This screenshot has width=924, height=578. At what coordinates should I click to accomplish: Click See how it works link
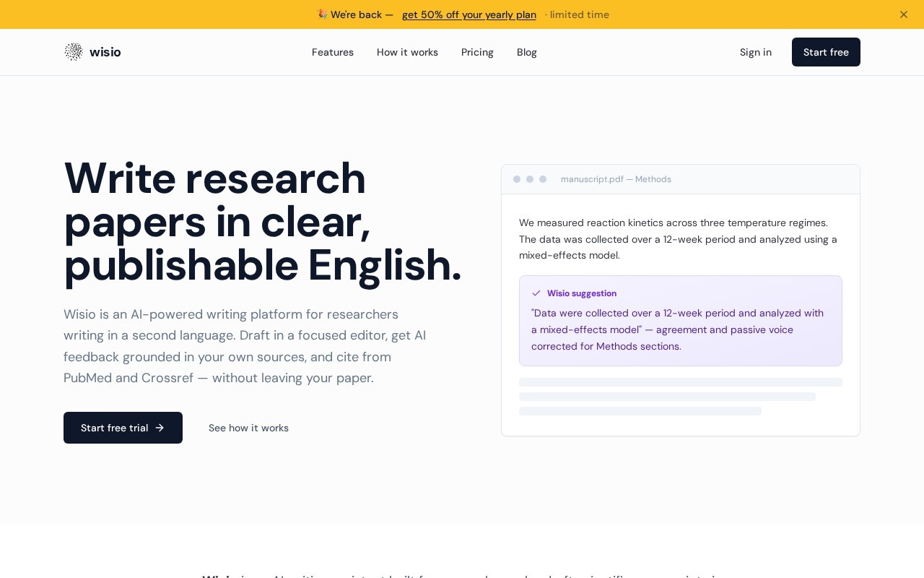[x=248, y=428]
